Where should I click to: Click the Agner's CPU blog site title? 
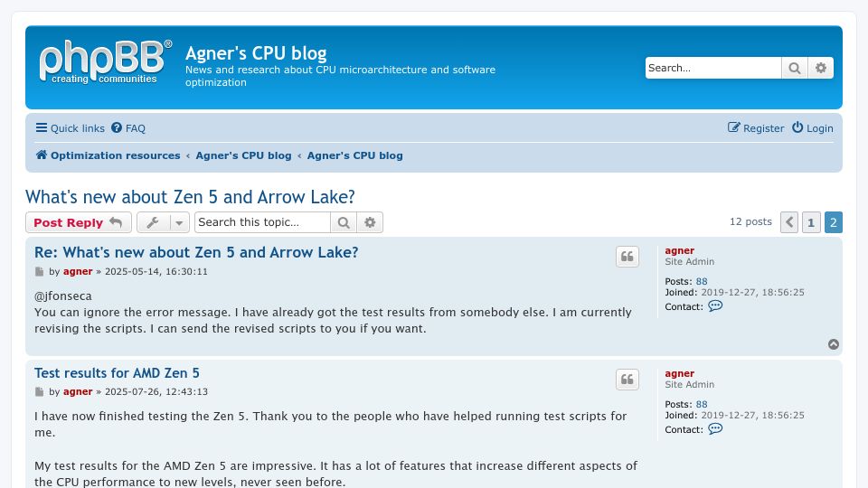pyautogui.click(x=256, y=53)
